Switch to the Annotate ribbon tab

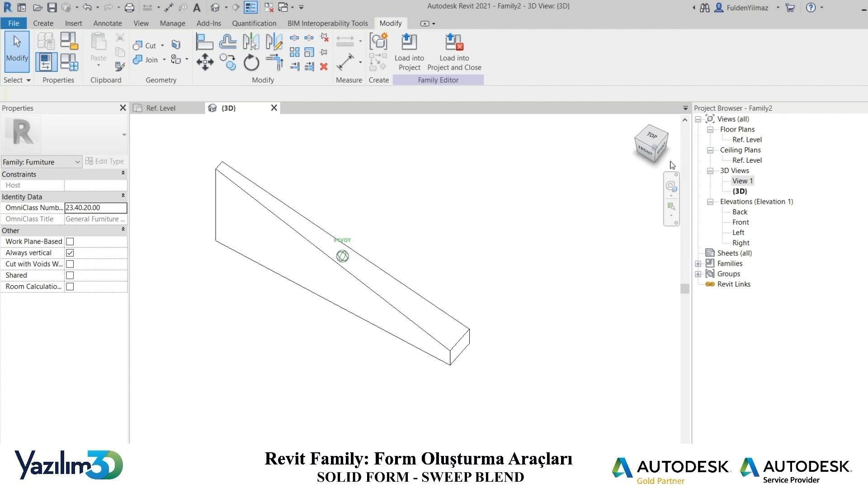click(108, 23)
